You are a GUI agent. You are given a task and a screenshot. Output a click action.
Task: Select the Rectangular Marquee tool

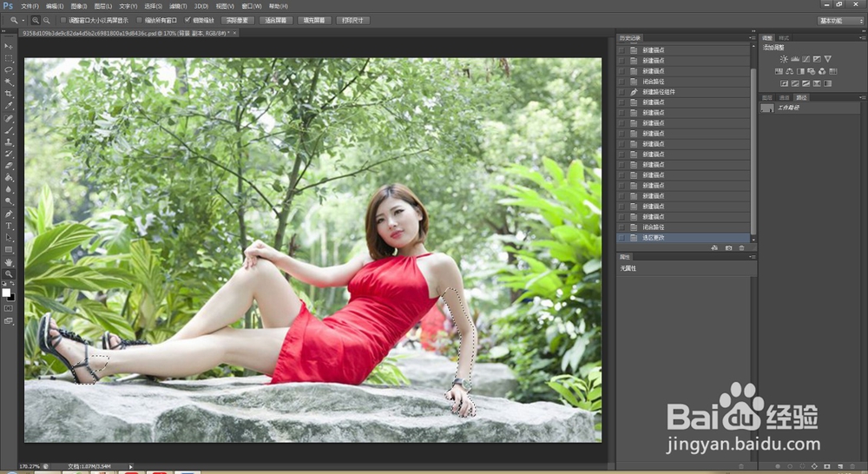9,58
